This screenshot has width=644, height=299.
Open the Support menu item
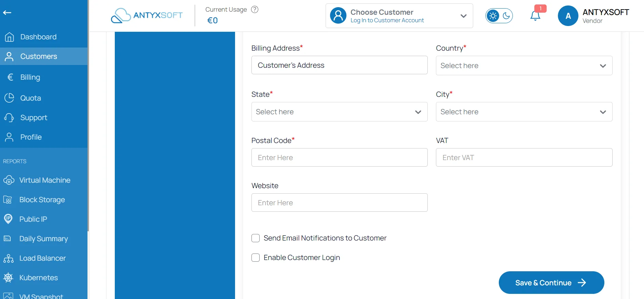[33, 118]
